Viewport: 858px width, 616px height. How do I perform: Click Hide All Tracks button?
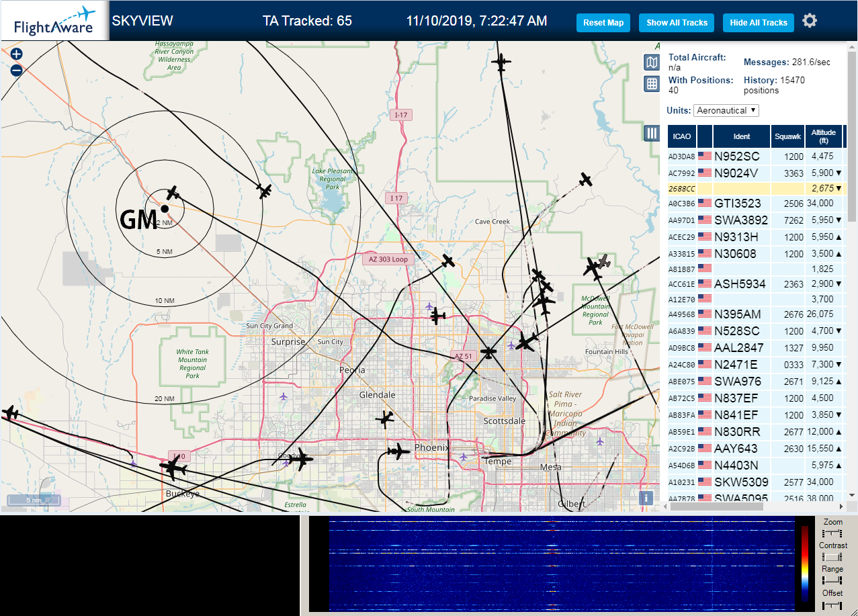759,23
